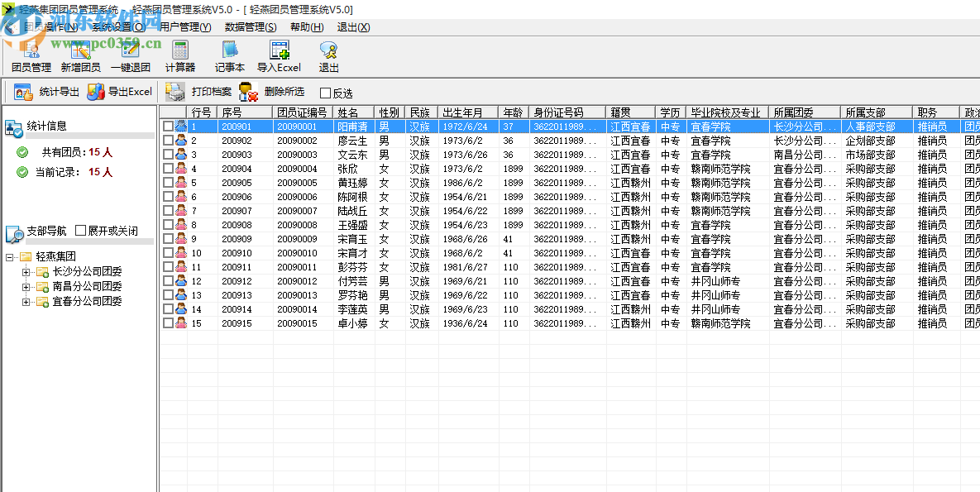Click the 打印档案 print icon

(x=199, y=92)
